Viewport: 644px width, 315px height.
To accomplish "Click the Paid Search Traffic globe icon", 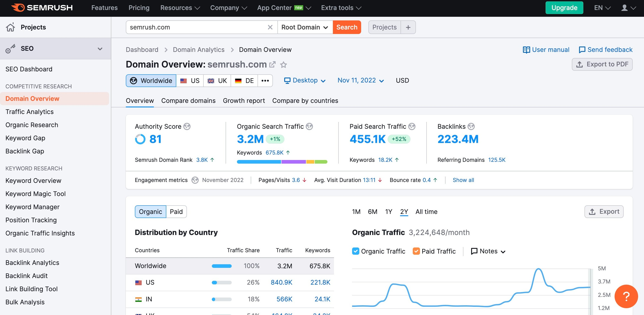I will [412, 126].
